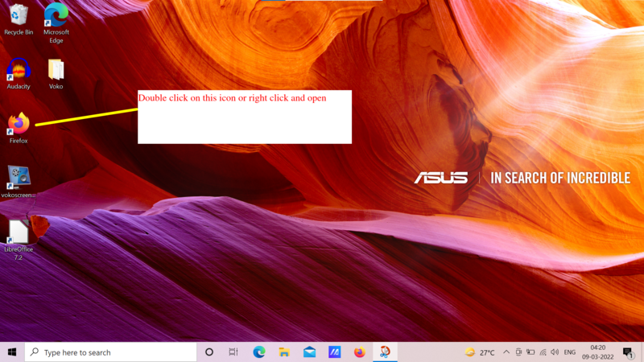The height and width of the screenshot is (362, 644).
Task: Open the clock showing 04:20
Action: pos(597,352)
